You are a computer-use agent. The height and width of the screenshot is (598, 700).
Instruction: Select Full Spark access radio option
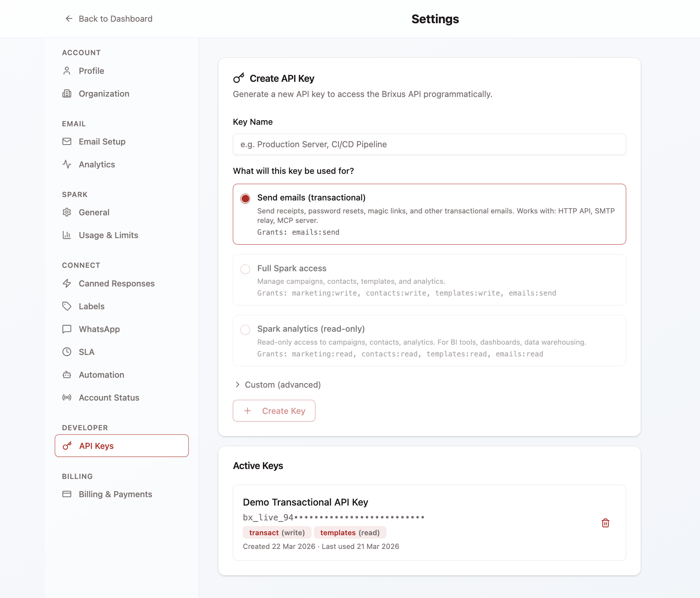[x=245, y=269]
